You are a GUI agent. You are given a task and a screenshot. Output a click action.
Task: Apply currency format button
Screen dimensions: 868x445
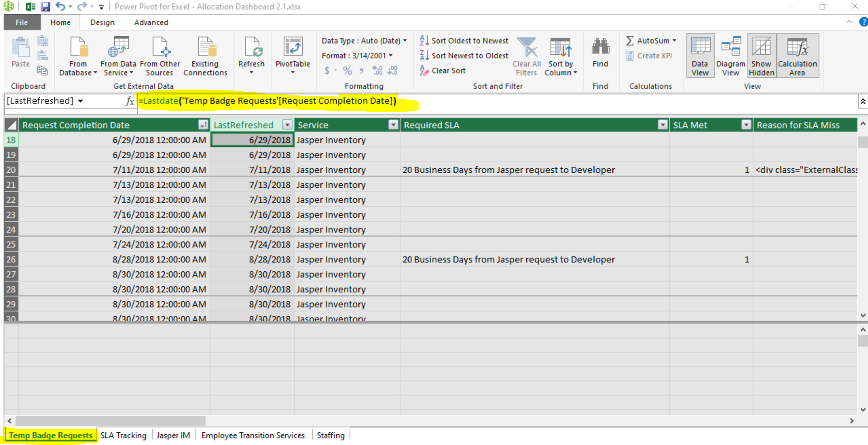pos(327,71)
